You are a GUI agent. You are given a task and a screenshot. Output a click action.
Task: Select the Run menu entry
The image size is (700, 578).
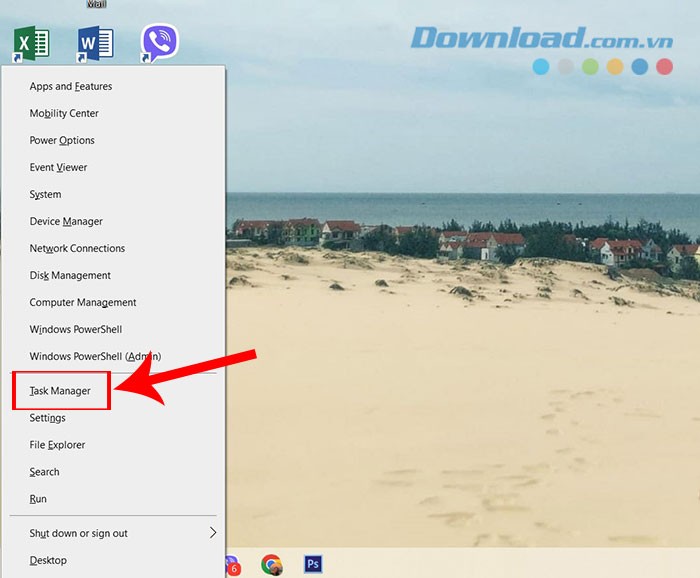click(x=38, y=499)
